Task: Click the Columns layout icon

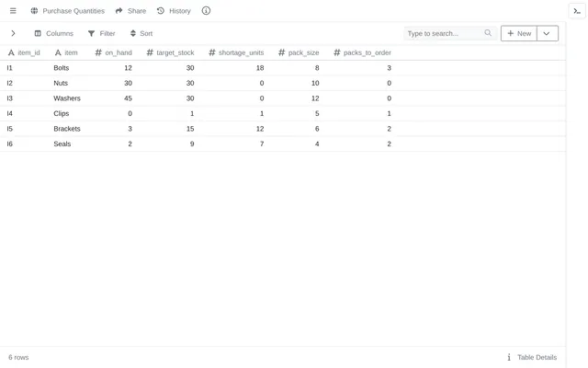Action: 38,33
